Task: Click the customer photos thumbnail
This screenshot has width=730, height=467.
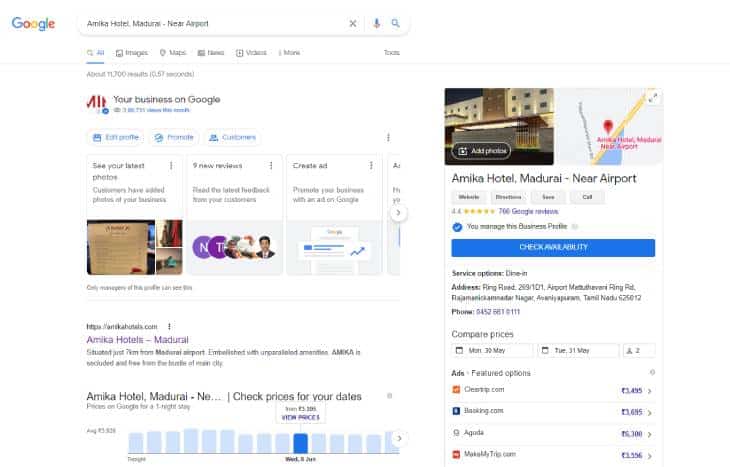Action: [135, 247]
